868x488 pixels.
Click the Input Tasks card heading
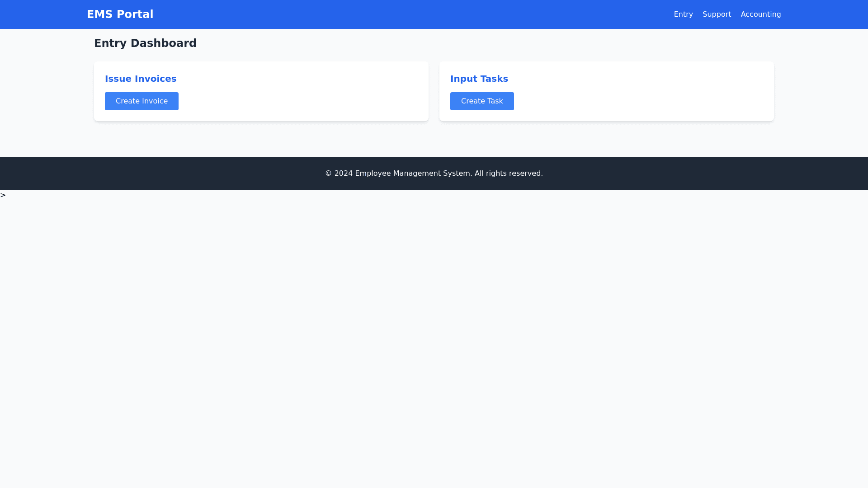(479, 79)
